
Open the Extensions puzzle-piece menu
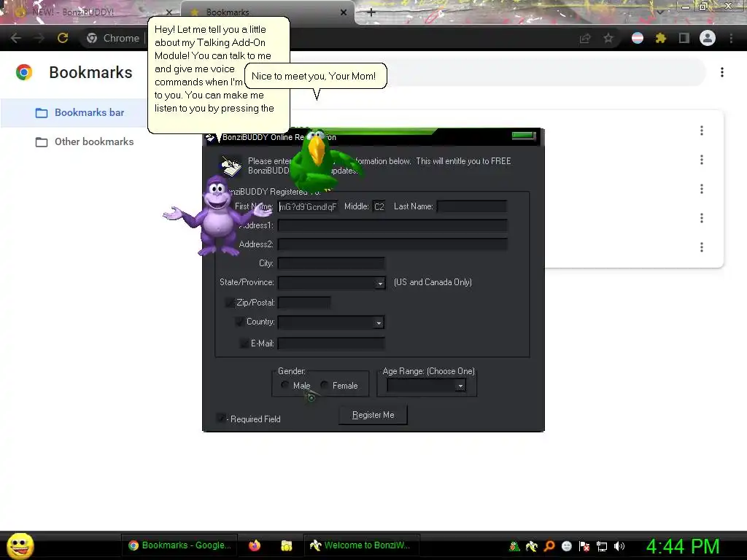point(661,38)
